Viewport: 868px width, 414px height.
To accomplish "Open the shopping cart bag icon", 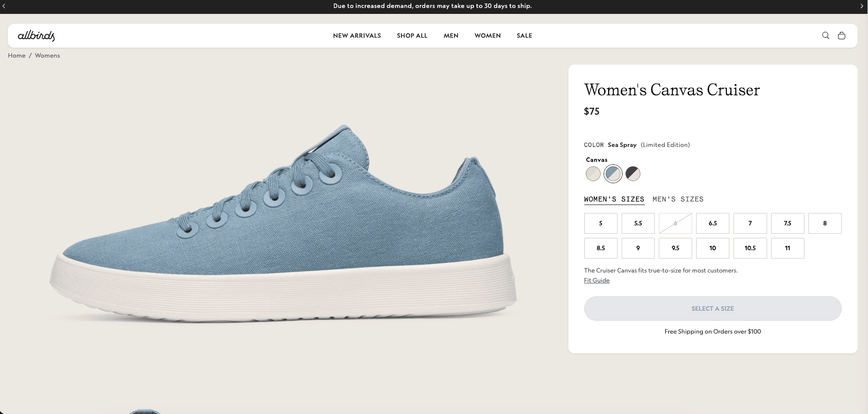I will click(842, 36).
